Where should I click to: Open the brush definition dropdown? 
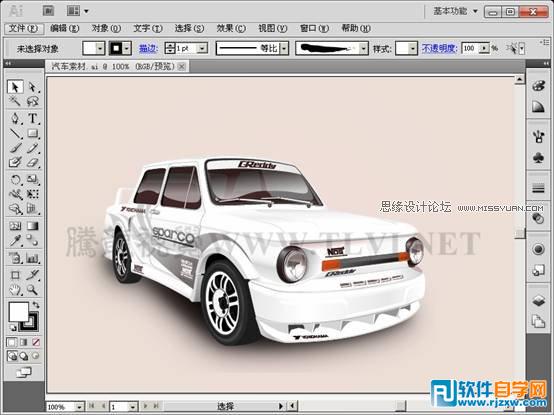[x=364, y=48]
